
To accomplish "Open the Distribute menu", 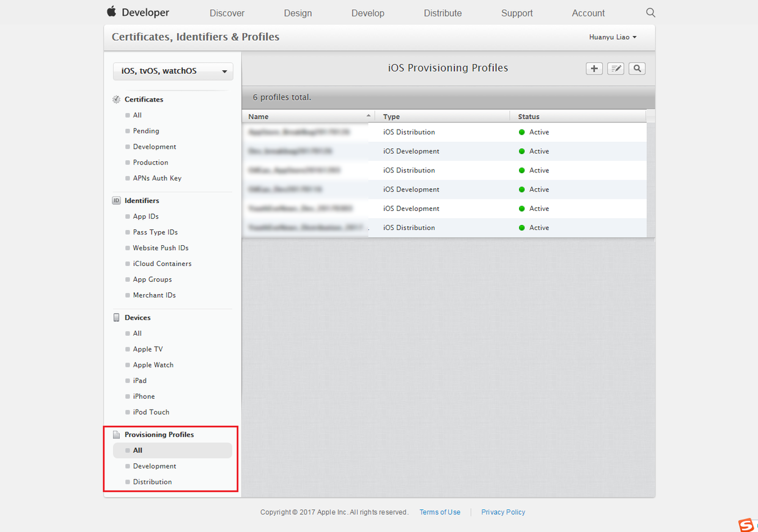I will [x=443, y=13].
